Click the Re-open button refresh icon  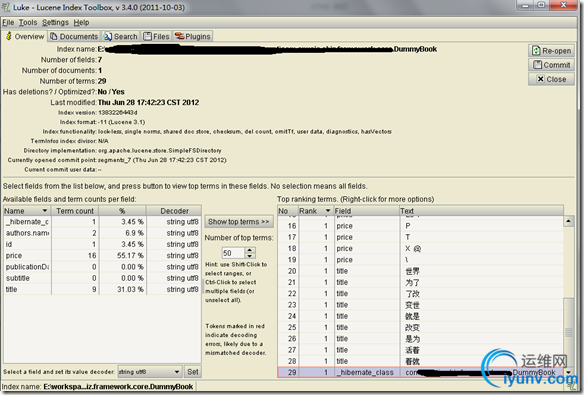click(536, 51)
